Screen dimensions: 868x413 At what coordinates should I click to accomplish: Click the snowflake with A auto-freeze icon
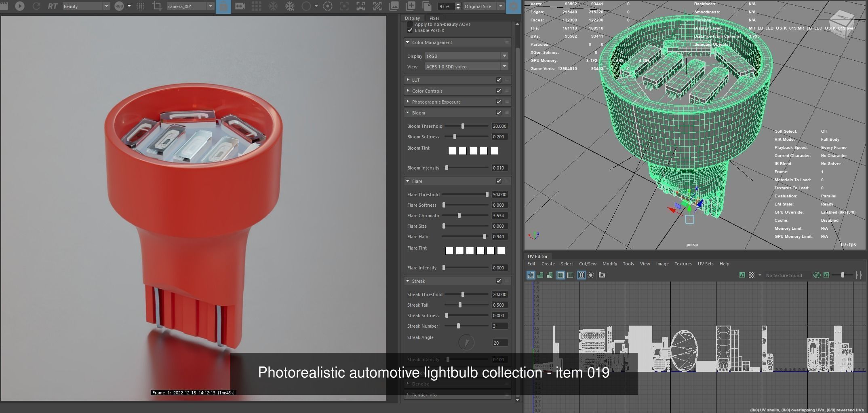click(290, 6)
